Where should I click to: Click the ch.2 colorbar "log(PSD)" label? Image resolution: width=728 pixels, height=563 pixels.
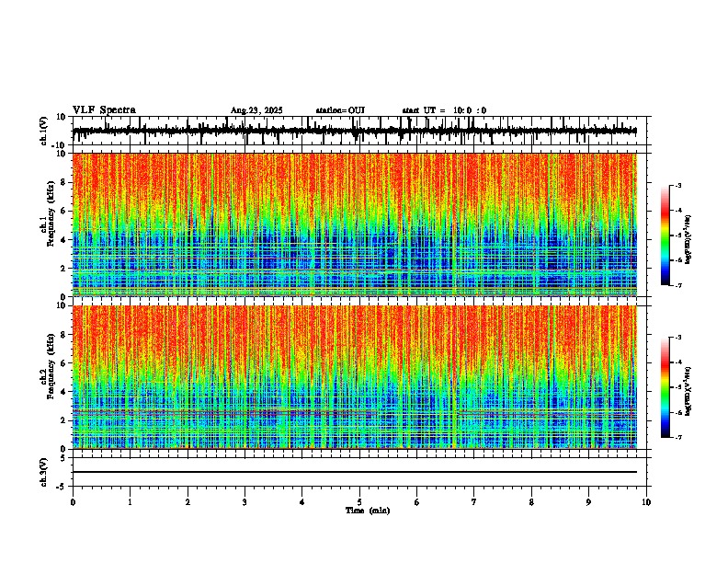point(688,391)
